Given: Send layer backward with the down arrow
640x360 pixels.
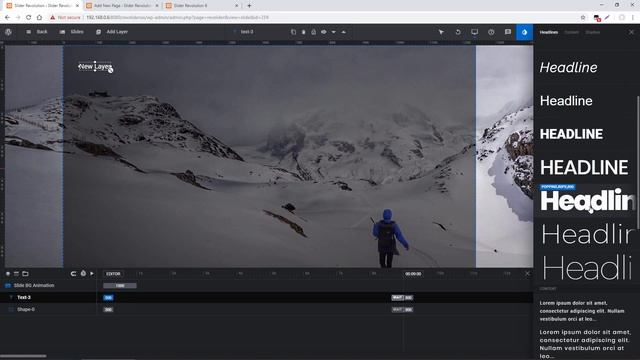Looking at the screenshot, I should [334, 32].
